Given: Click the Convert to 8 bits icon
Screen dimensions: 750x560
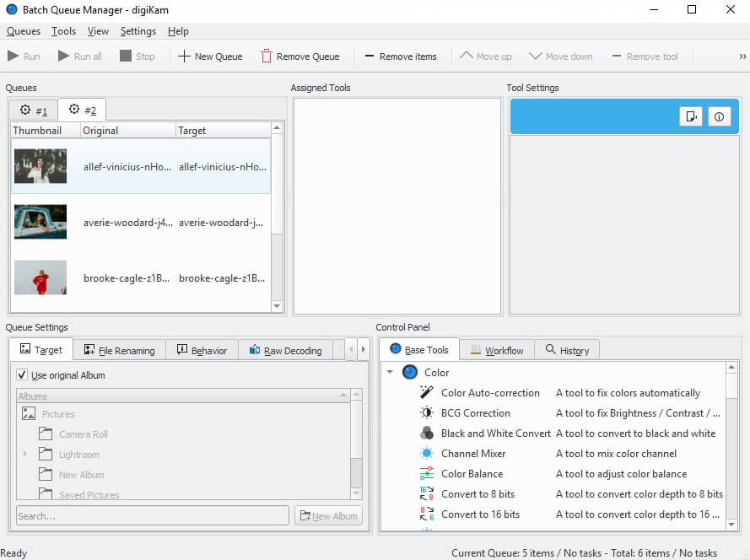Looking at the screenshot, I should (x=427, y=494).
